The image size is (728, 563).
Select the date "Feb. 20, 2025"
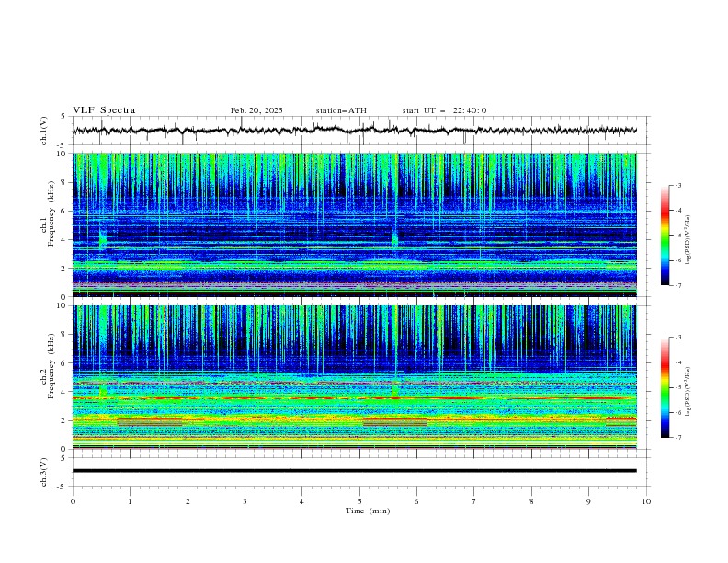point(256,110)
